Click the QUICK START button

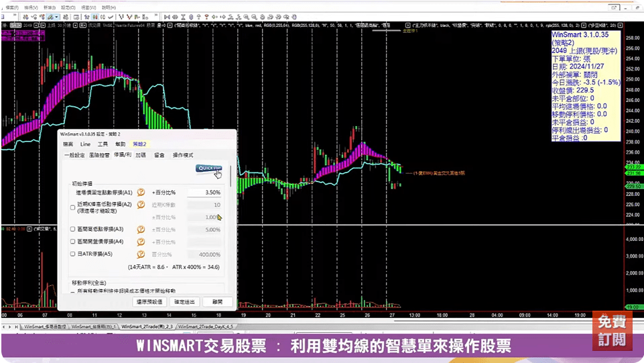point(209,168)
